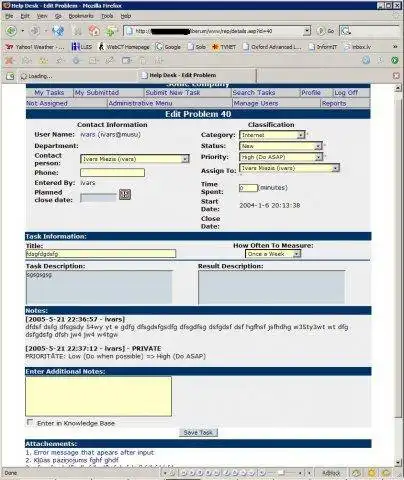Click the Go button beside address bar
Viewport: 404px width, 480px height.
325,31
